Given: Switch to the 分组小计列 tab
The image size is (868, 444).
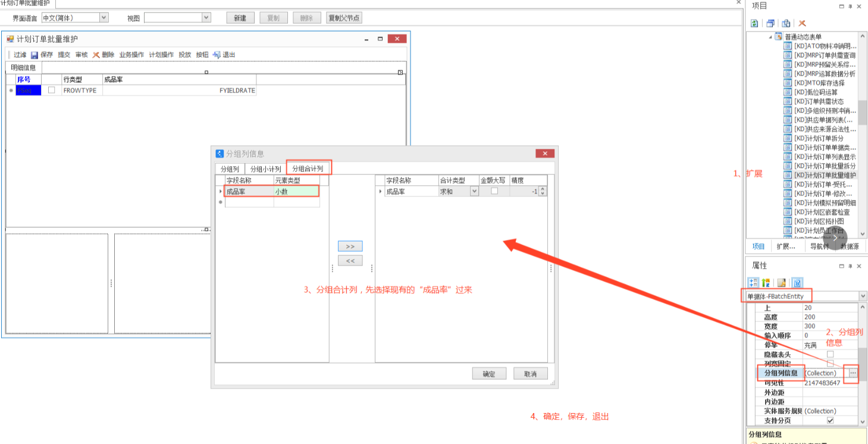Looking at the screenshot, I should 265,169.
